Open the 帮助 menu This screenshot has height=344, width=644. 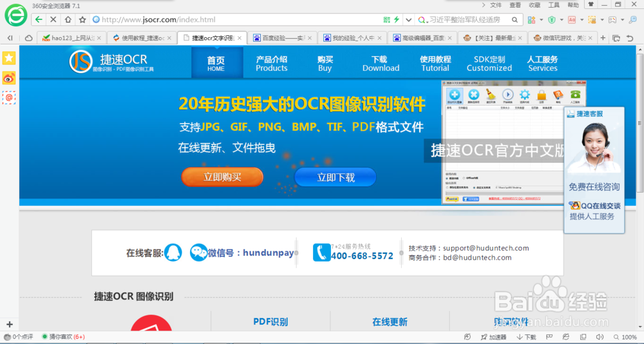573,5
